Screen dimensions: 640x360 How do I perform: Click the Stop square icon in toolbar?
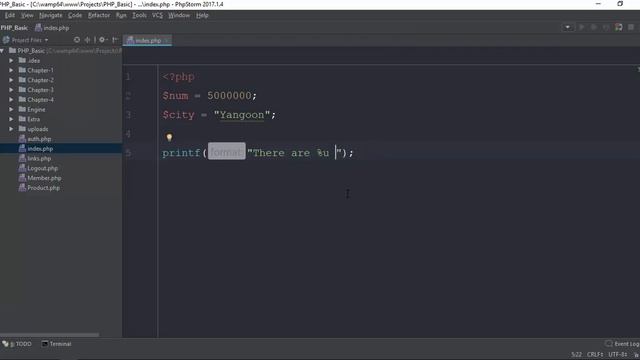click(631, 27)
